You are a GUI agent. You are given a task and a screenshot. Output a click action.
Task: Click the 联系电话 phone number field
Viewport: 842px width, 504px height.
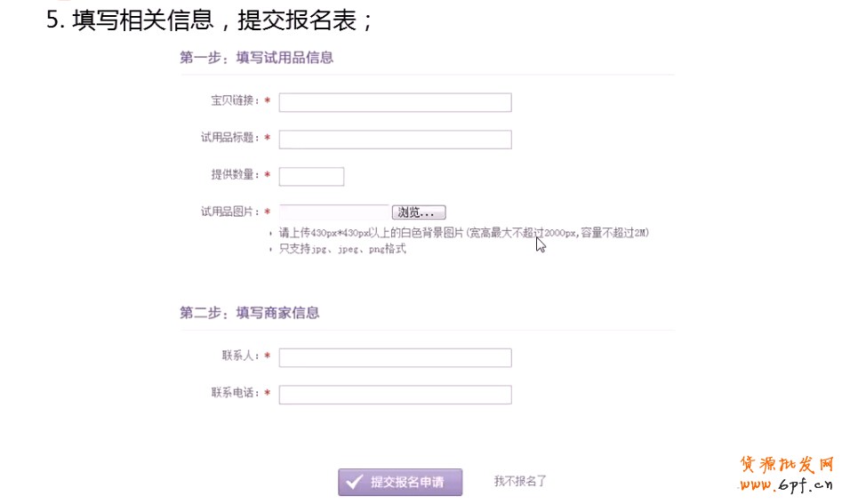coord(395,395)
